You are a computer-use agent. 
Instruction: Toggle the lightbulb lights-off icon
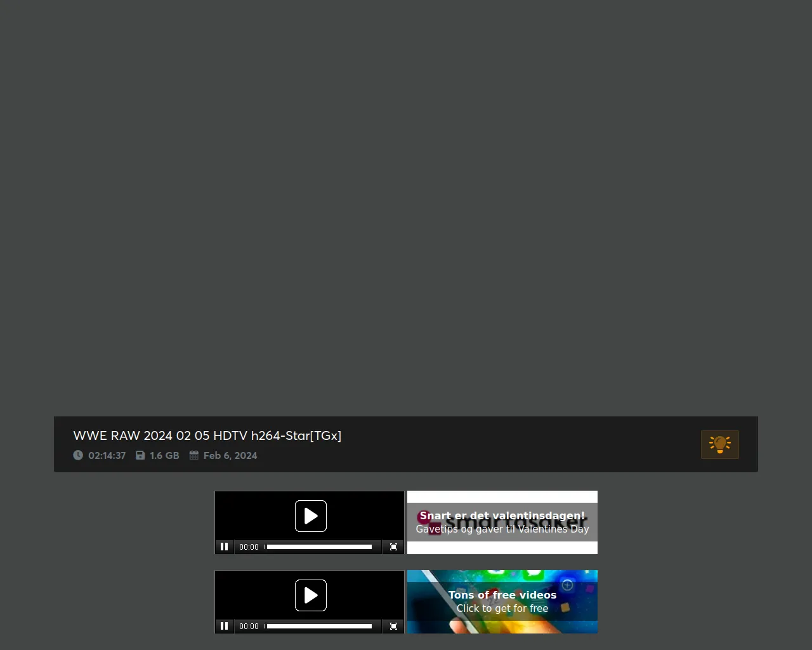(x=719, y=444)
